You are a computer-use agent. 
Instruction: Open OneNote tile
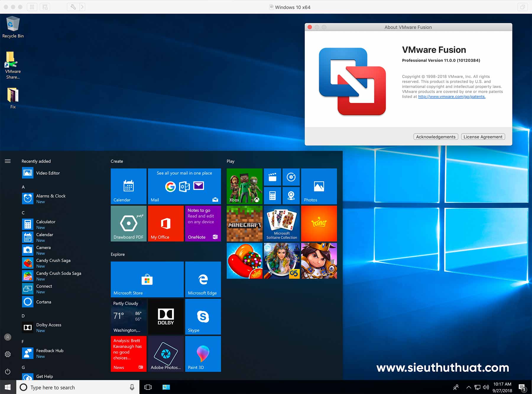(x=203, y=223)
